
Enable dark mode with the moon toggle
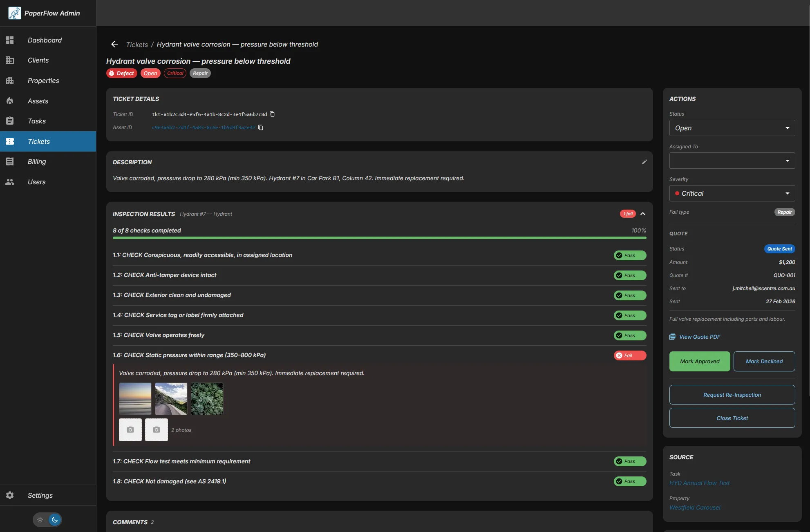55,519
